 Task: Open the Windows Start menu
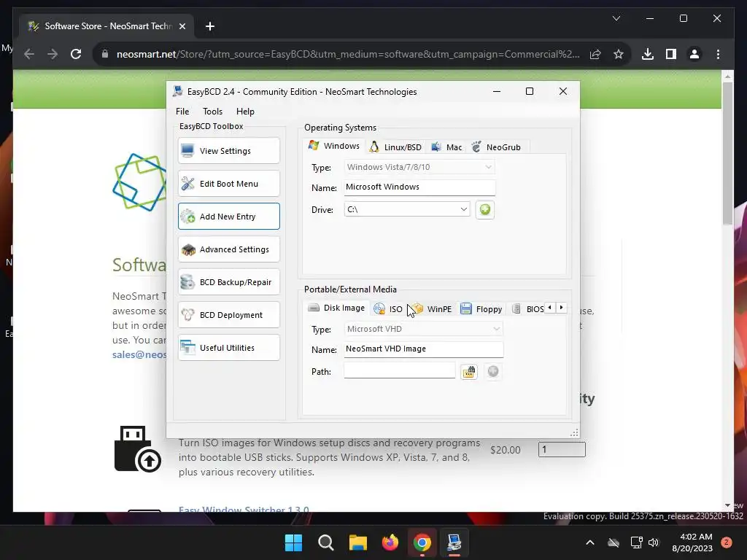tap(293, 542)
